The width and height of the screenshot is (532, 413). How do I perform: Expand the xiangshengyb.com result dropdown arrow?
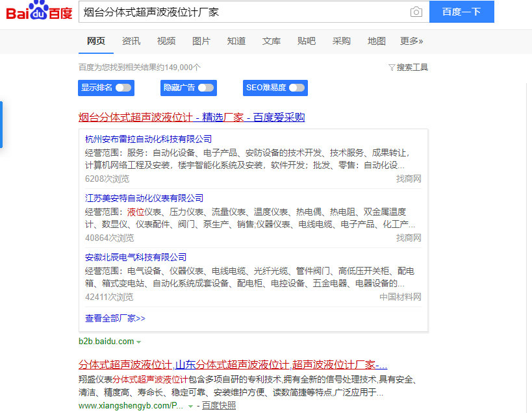pyautogui.click(x=190, y=406)
